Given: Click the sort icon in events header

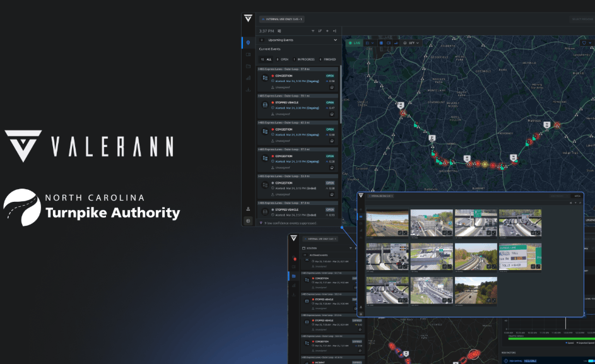Looking at the screenshot, I should click(321, 30).
